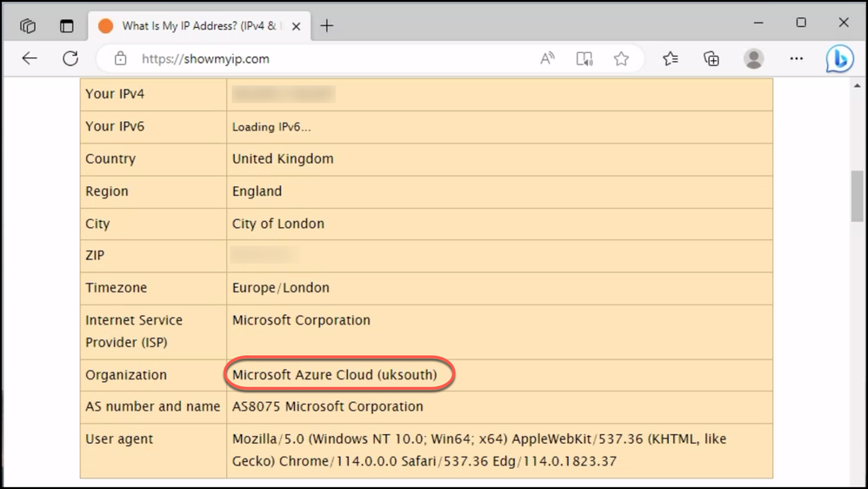Screen dimensions: 868x489
Task: Click the blurred IPv4 address value
Action: click(284, 94)
